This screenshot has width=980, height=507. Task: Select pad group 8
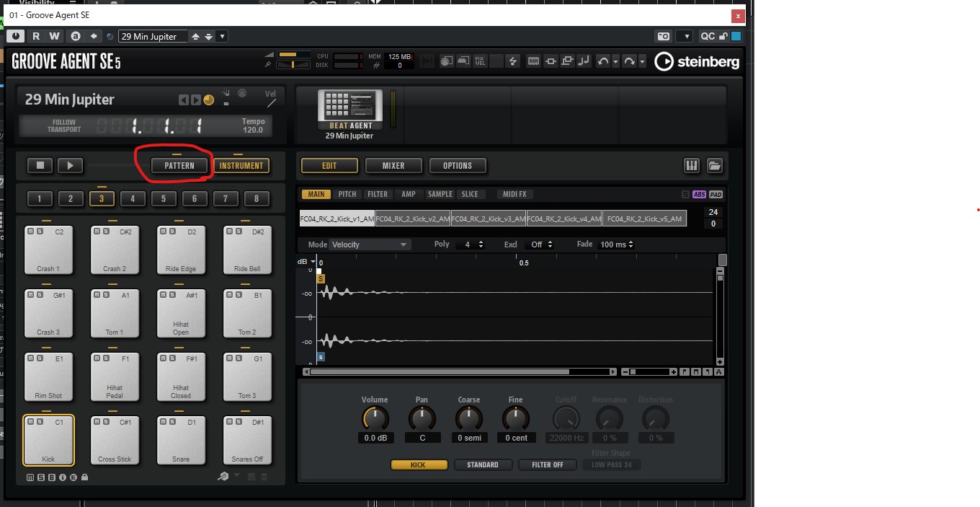[x=257, y=199]
